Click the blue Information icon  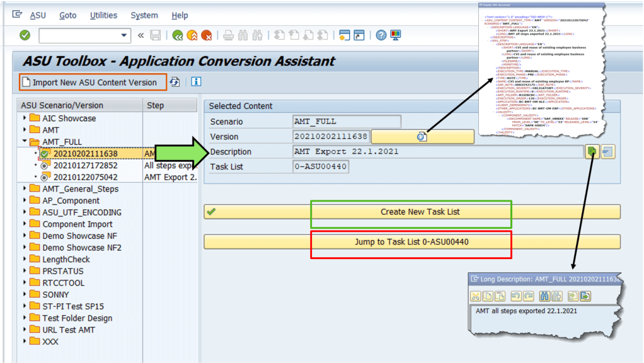[x=196, y=82]
